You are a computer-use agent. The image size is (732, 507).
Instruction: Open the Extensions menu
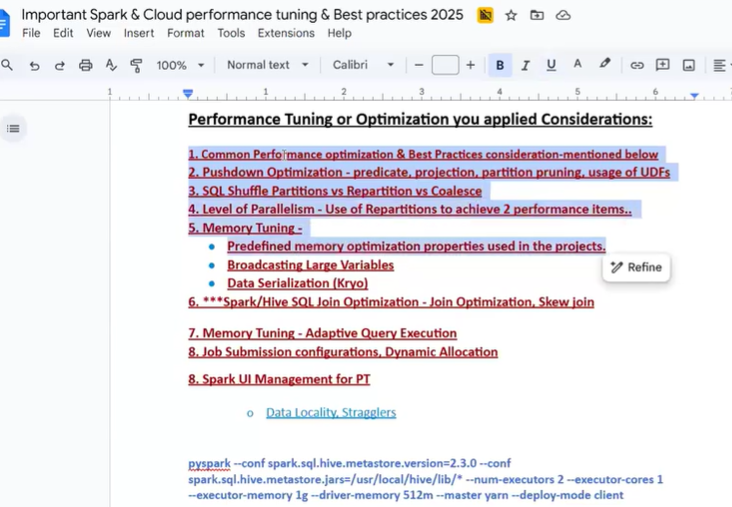click(x=286, y=33)
